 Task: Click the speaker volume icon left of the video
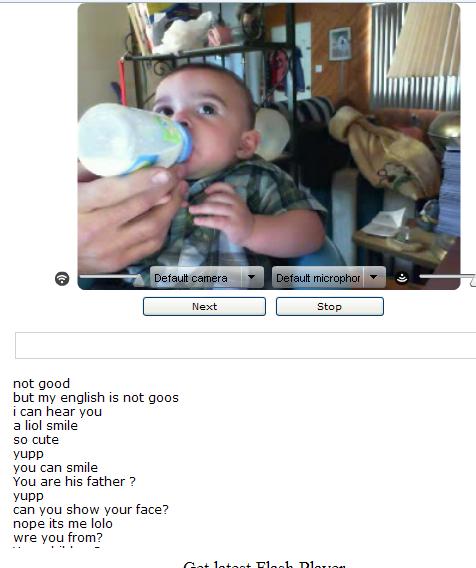tap(62, 278)
